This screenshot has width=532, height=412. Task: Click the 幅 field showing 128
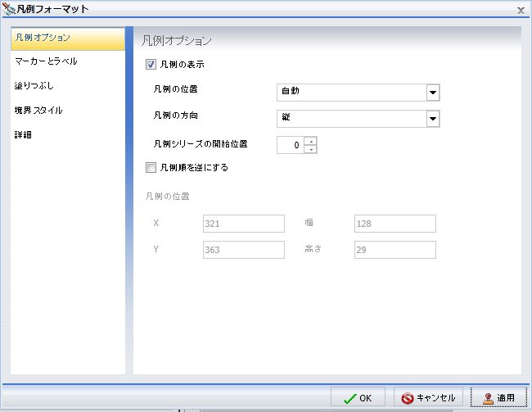[x=395, y=224]
